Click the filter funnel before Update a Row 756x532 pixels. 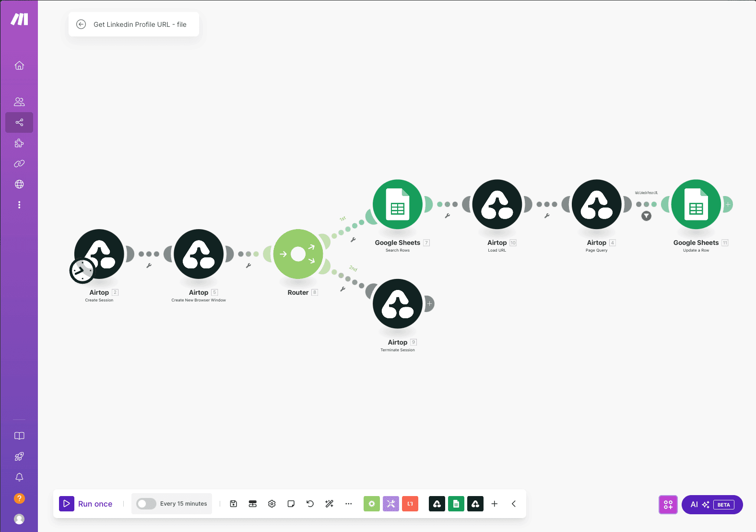click(647, 216)
